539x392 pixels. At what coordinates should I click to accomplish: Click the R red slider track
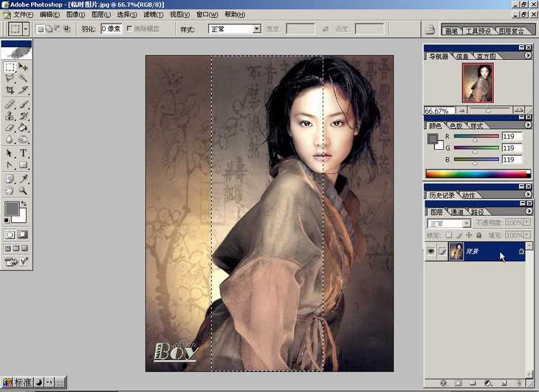(476, 137)
